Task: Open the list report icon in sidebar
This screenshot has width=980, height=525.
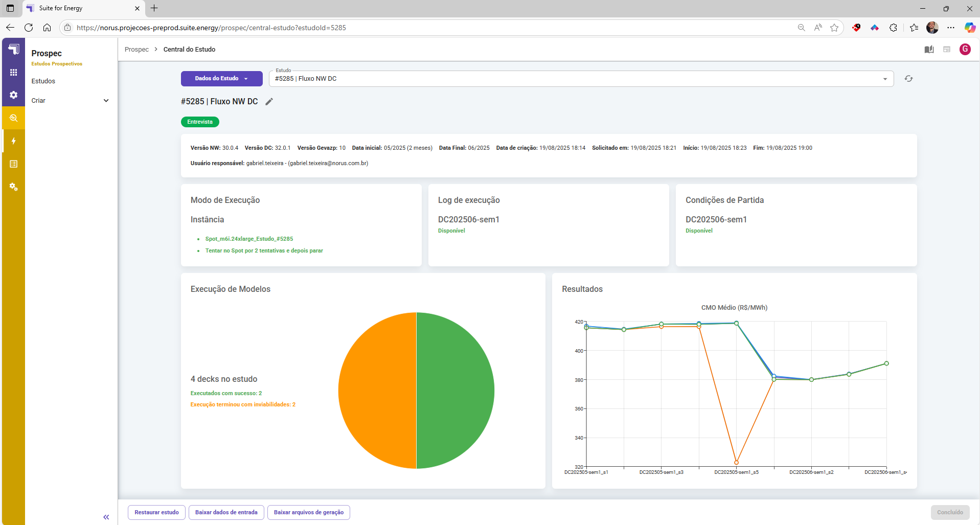Action: coord(14,164)
